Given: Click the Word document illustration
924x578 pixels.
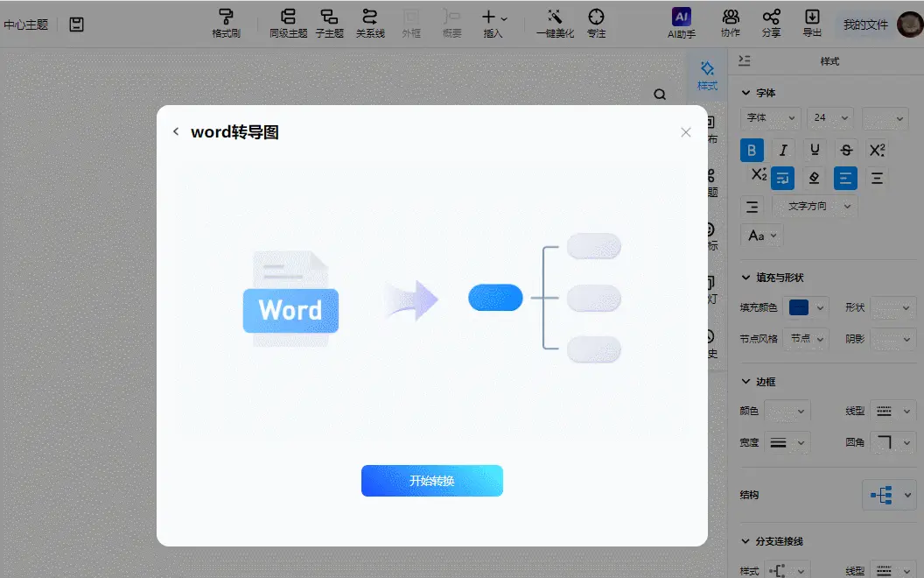Looking at the screenshot, I should click(290, 299).
